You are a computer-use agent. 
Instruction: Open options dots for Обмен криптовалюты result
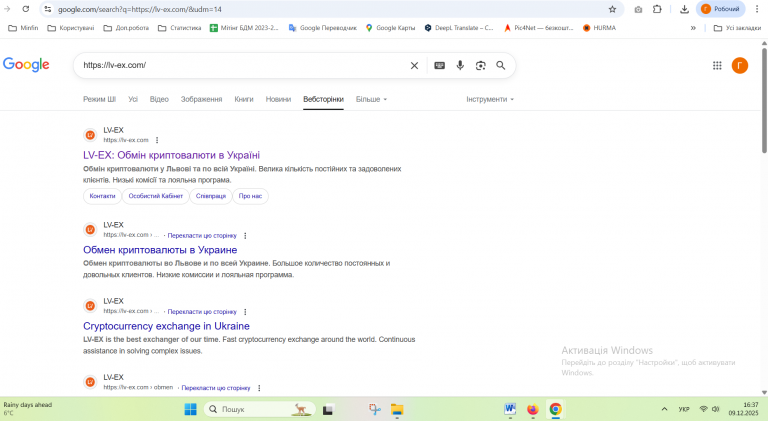pyautogui.click(x=245, y=235)
